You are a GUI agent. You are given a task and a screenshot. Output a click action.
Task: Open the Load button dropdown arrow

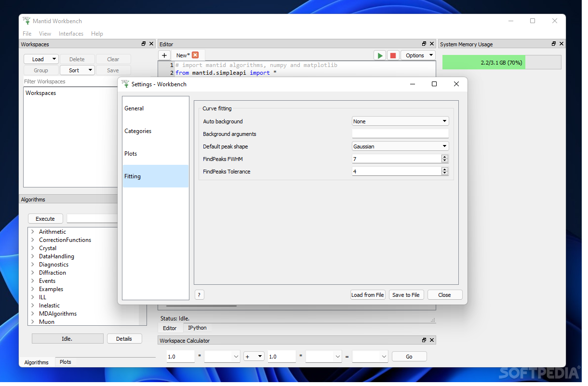[x=54, y=59]
